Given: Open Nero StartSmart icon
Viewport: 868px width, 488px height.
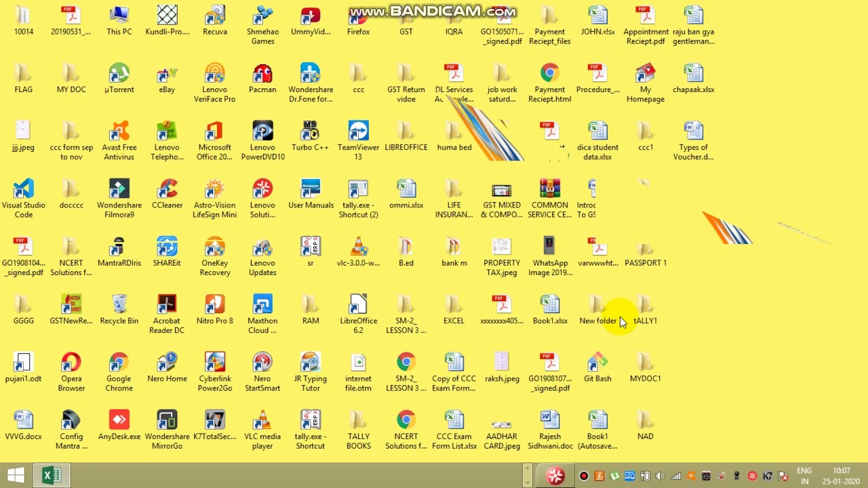Looking at the screenshot, I should 262,372.
